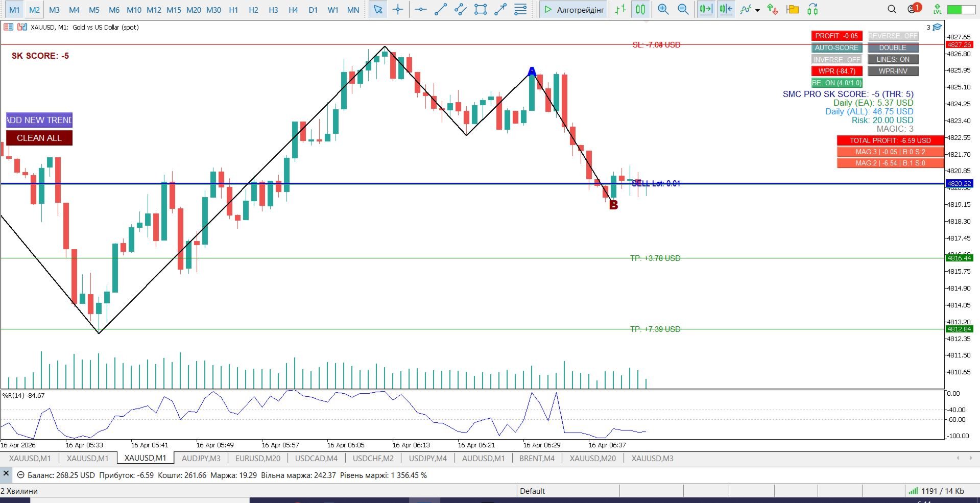Viewport: 980px width, 503px height.
Task: Select the trendline drawing tool
Action: point(441,9)
